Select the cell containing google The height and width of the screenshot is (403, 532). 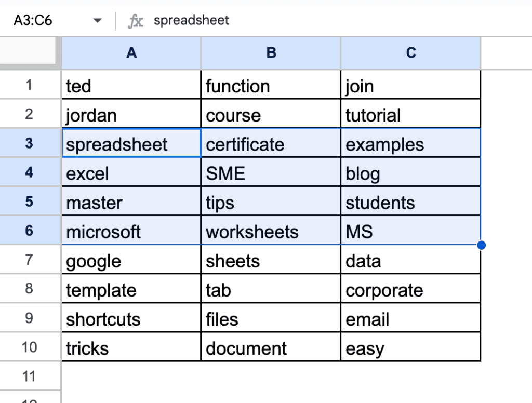[x=131, y=261]
